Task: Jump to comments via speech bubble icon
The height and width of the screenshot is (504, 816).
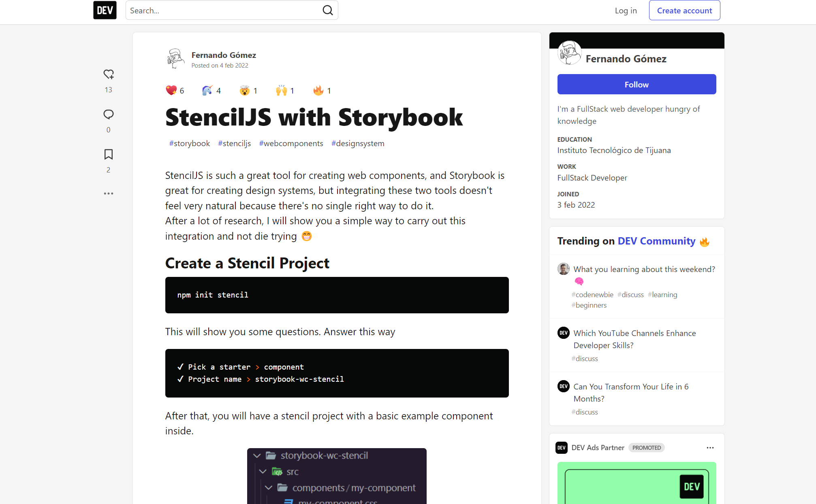Action: pos(108,115)
